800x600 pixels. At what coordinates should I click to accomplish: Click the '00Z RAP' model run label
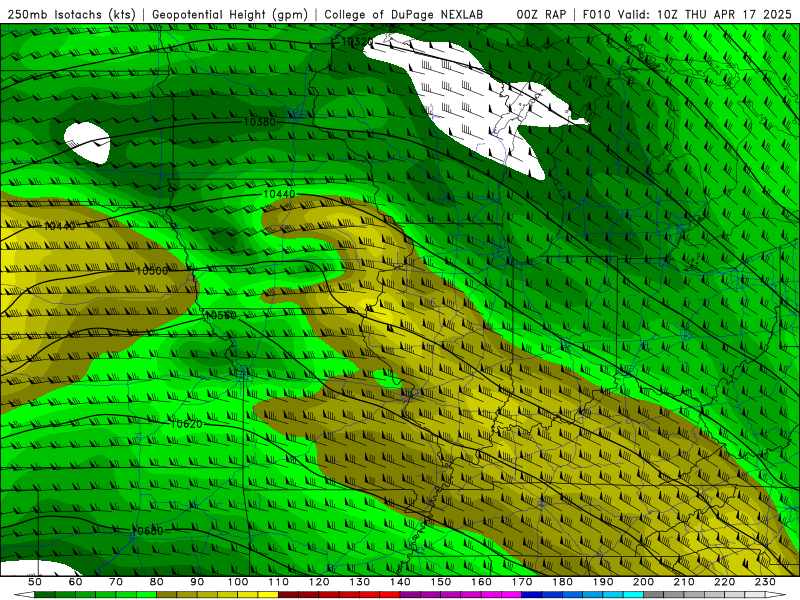(541, 15)
